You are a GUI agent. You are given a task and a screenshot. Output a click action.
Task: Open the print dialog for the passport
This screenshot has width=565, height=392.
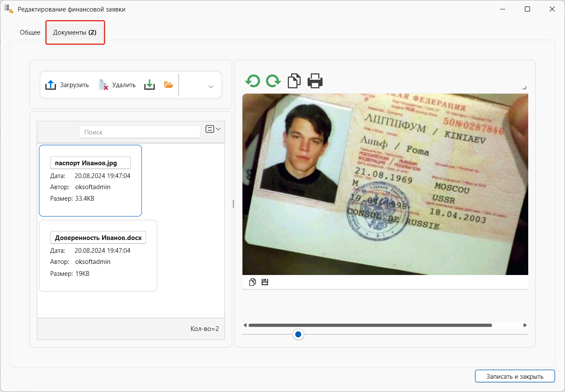[x=315, y=81]
